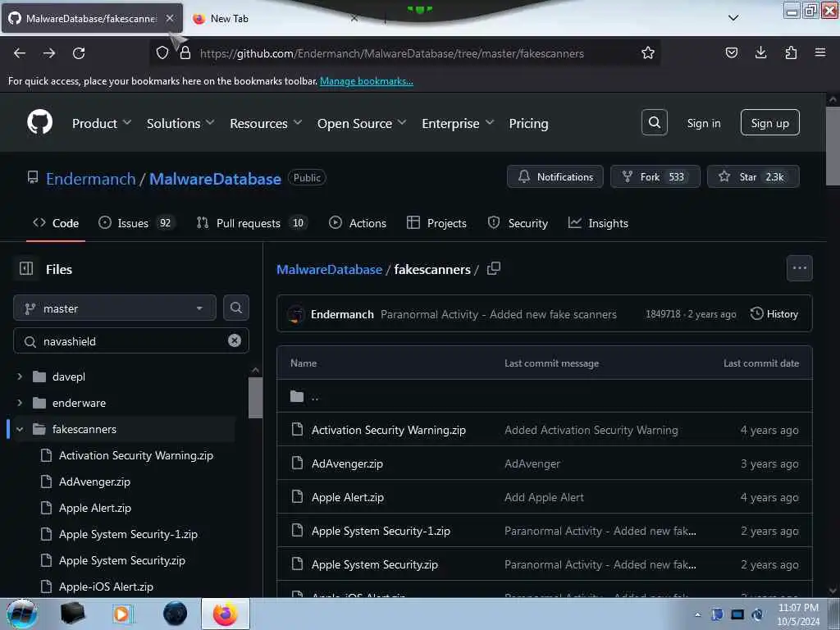
Task: Open the three-dots more options button
Action: [x=799, y=268]
